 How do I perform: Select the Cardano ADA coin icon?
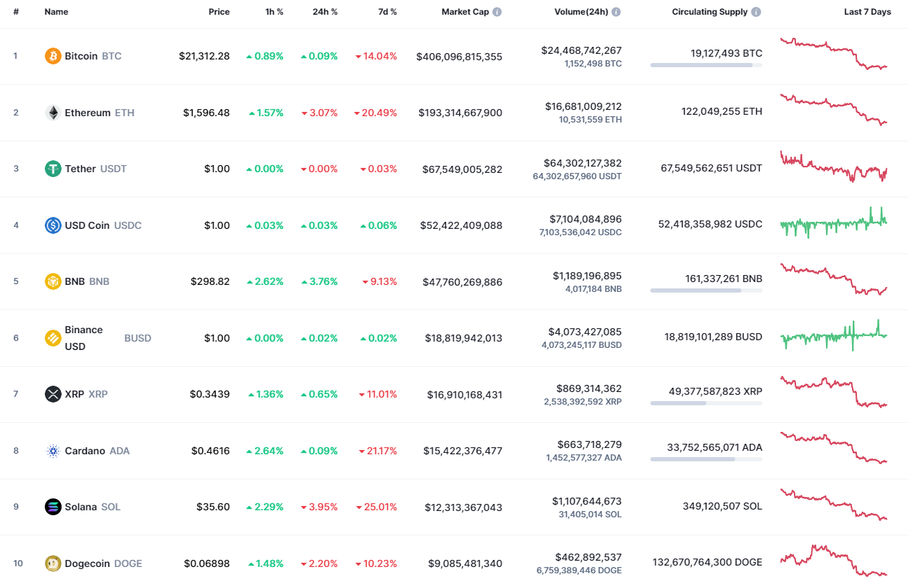pyautogui.click(x=53, y=451)
